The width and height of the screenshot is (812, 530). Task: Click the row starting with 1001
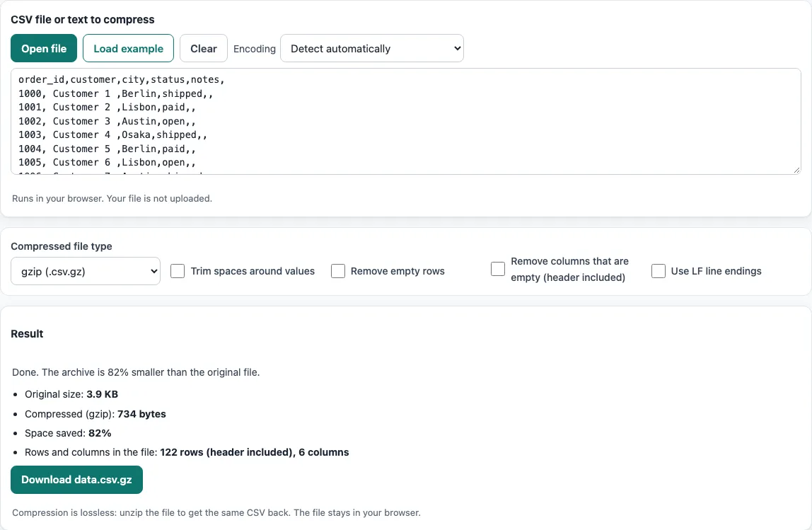[x=108, y=108]
